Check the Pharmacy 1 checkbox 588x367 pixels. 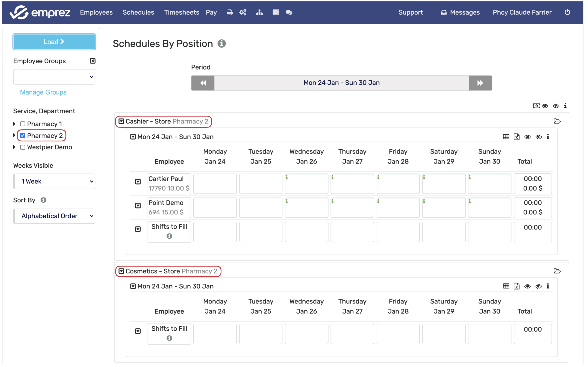(x=23, y=124)
